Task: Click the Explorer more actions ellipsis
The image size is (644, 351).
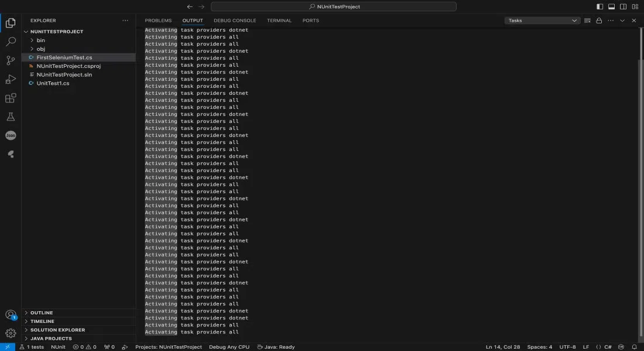Action: click(x=125, y=20)
